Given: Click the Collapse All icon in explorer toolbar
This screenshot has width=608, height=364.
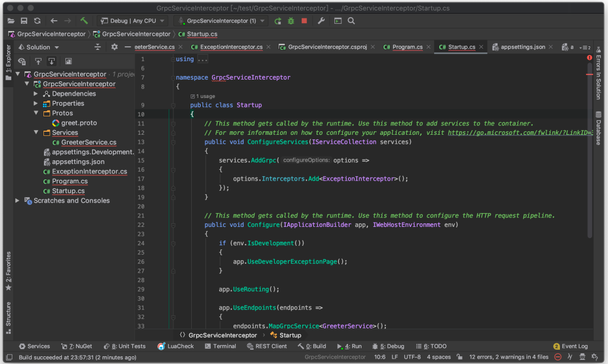Looking at the screenshot, I should pyautogui.click(x=52, y=61).
